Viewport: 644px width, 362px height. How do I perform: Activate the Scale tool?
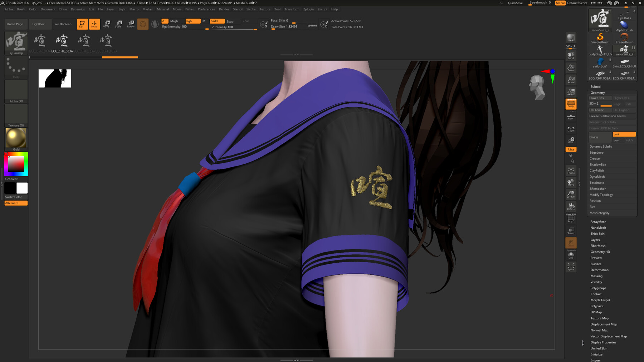[118, 24]
